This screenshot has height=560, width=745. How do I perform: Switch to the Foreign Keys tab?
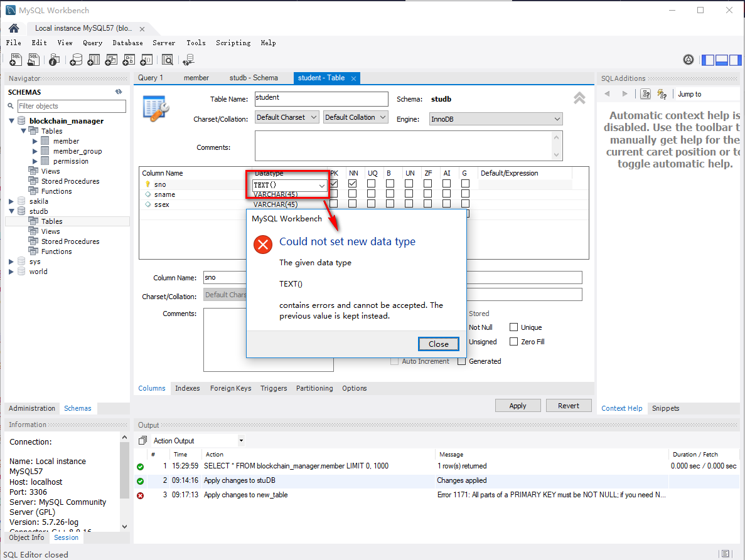[x=230, y=388]
